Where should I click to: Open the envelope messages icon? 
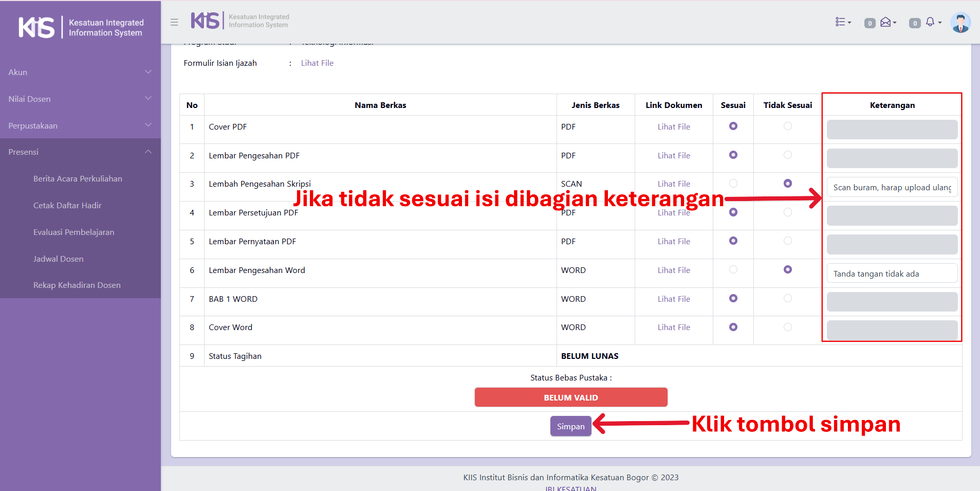point(887,22)
